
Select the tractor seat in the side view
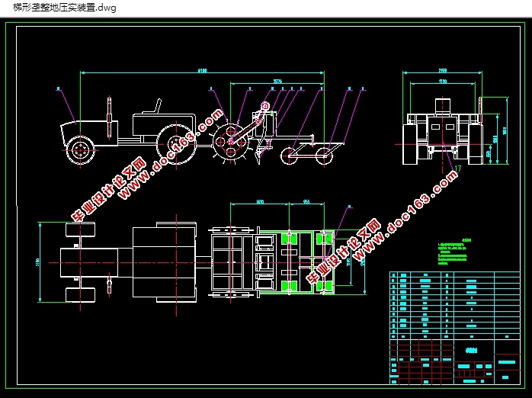[152, 107]
